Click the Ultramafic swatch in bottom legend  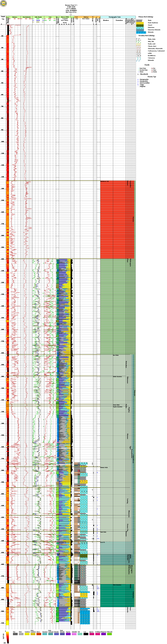tap(109, 634)
